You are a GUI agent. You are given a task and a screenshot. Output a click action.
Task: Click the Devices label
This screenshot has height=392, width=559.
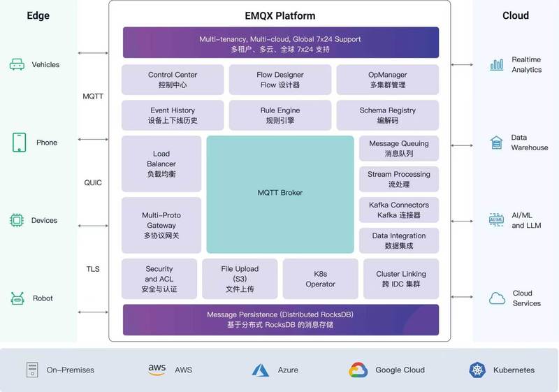(44, 220)
